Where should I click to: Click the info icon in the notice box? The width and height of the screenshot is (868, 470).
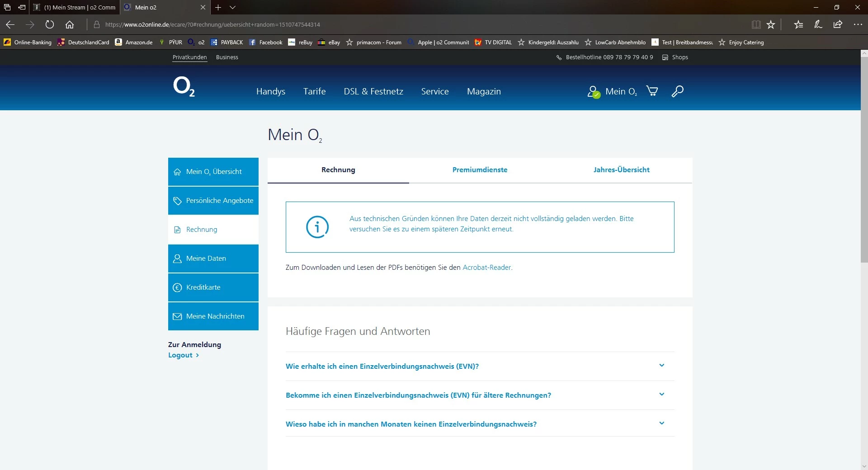pos(317,227)
